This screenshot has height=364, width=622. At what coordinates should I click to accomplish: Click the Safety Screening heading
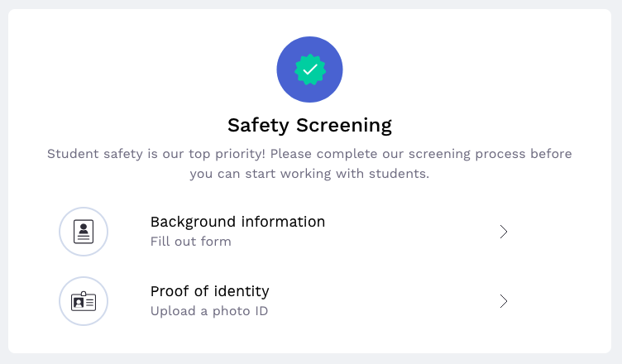click(309, 126)
